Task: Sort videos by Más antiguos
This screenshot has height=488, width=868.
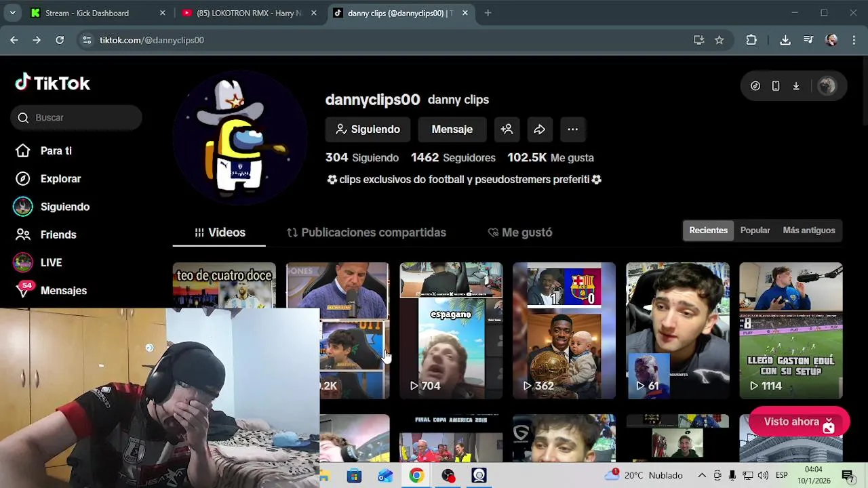Action: pos(809,230)
